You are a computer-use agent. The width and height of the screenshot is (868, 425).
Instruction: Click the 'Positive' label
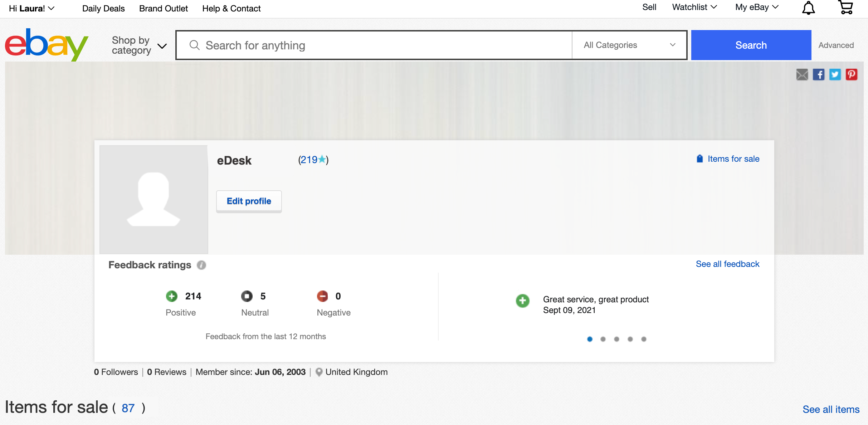coord(181,313)
